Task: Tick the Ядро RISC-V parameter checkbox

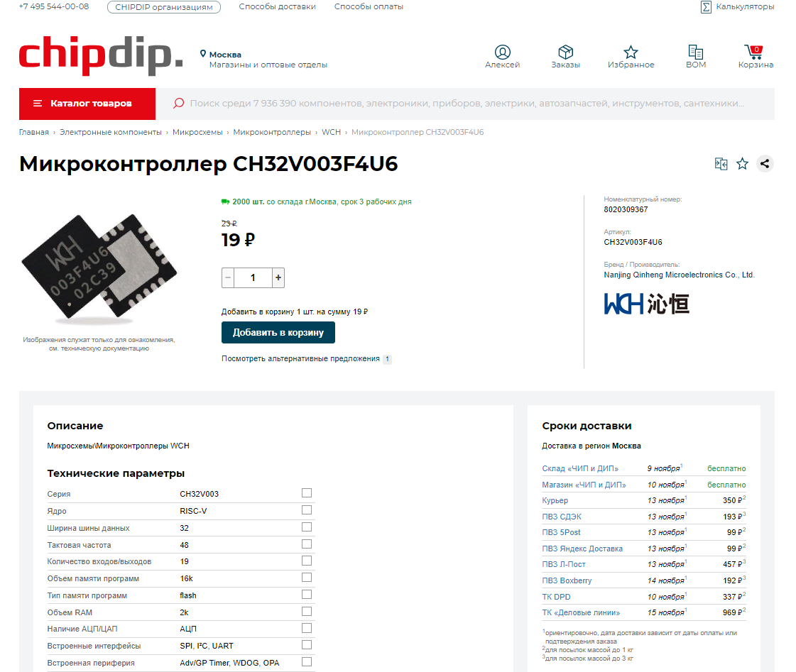Action: (x=307, y=510)
